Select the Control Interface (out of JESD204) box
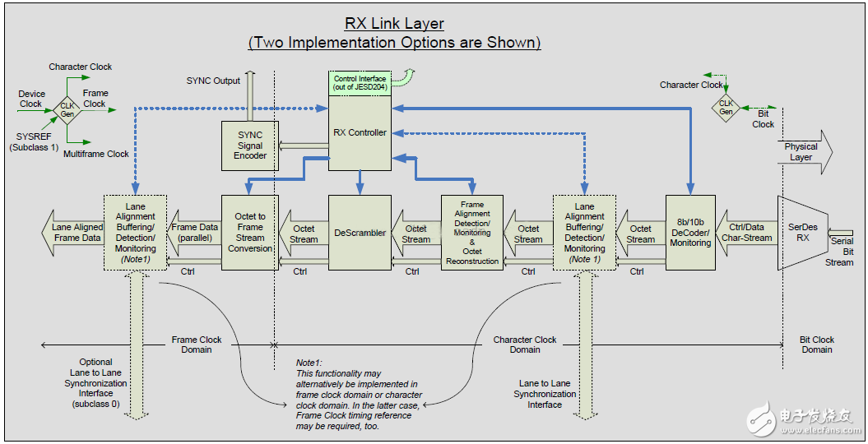The image size is (868, 444). tap(360, 83)
